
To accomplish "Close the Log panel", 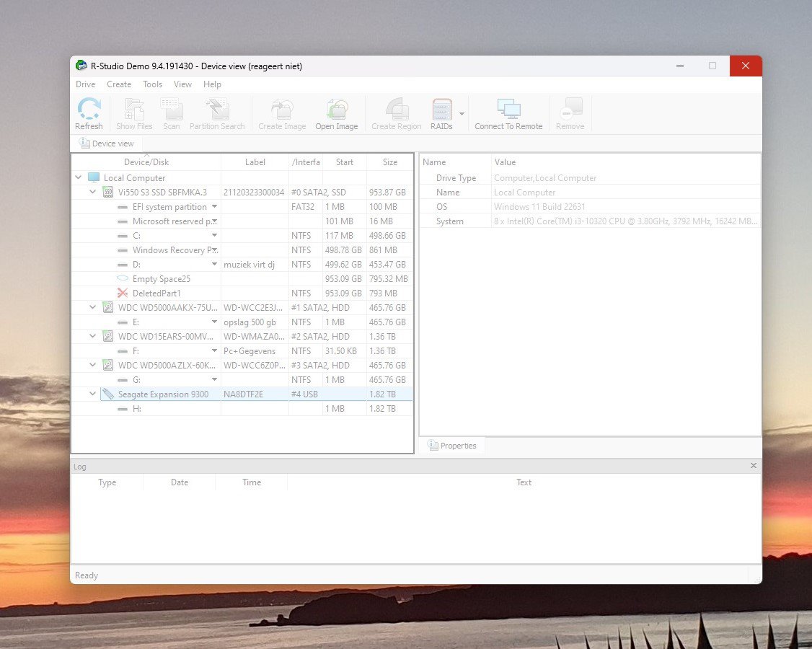I will pos(754,466).
